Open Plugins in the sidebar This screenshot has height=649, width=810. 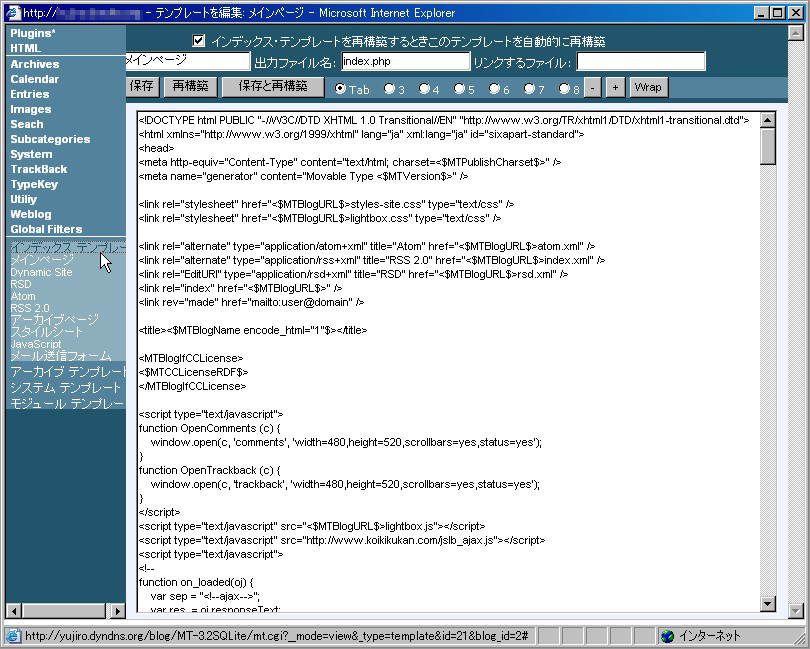pyautogui.click(x=33, y=33)
